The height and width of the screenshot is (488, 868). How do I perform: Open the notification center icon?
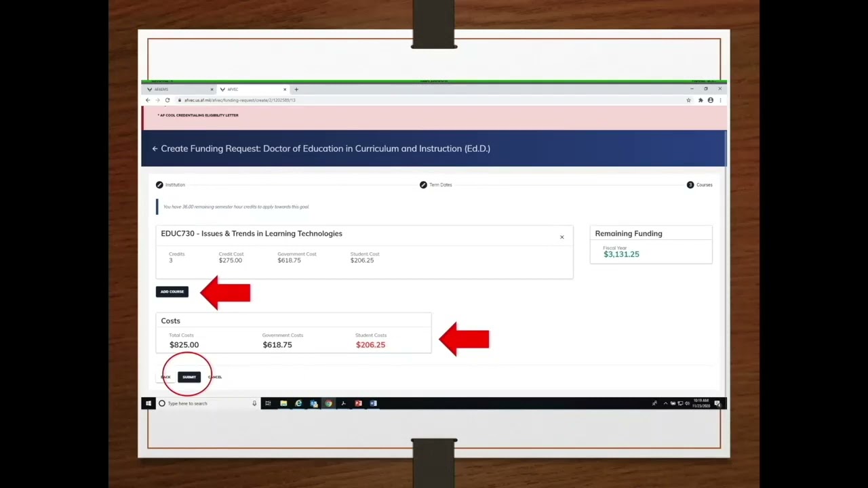717,403
